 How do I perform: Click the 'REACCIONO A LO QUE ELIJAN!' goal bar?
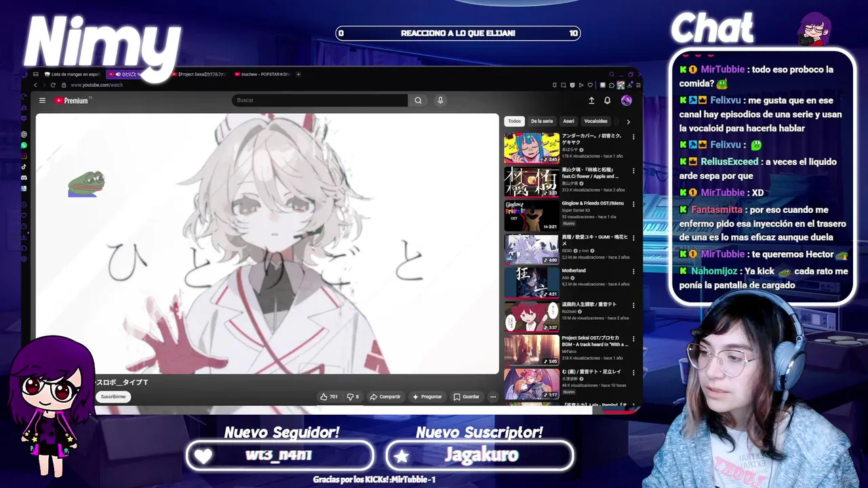click(458, 33)
